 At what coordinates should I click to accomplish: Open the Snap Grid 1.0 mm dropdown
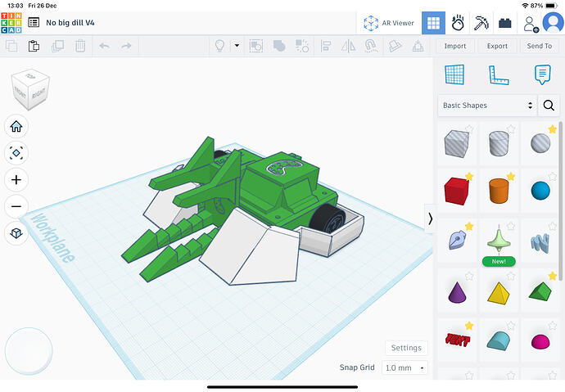tap(406, 368)
